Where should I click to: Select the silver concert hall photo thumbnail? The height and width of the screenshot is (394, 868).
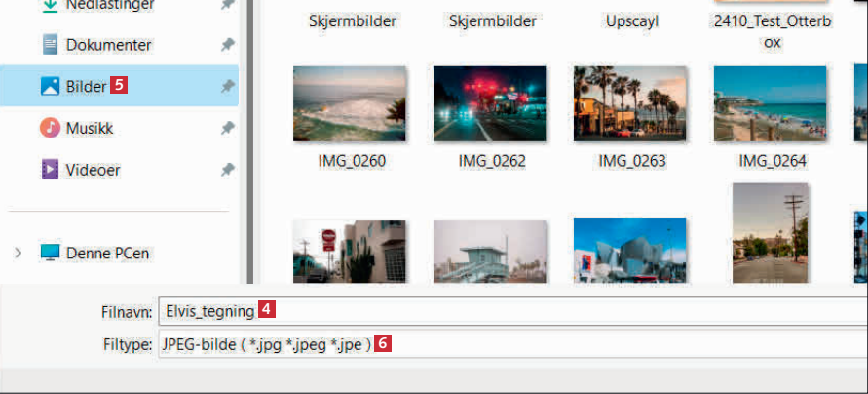pyautogui.click(x=630, y=251)
